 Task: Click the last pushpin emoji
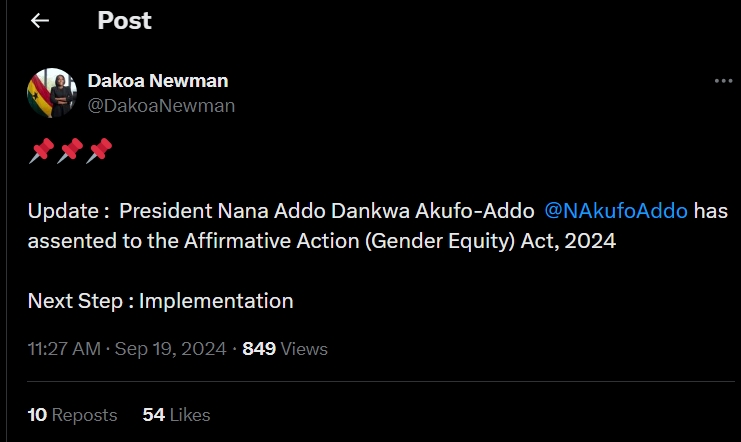click(x=99, y=151)
